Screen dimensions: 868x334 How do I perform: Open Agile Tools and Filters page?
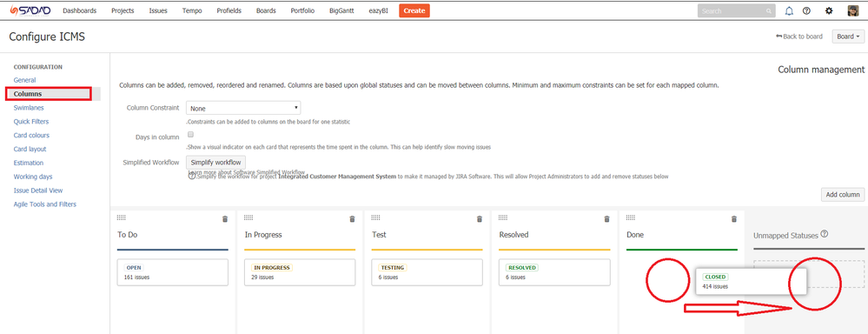[x=45, y=204]
